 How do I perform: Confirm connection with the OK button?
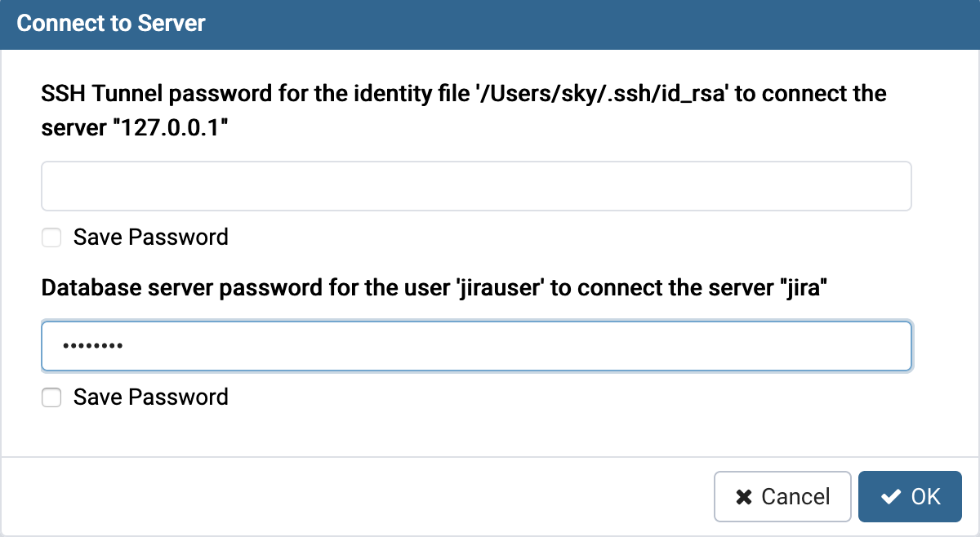[x=910, y=496]
